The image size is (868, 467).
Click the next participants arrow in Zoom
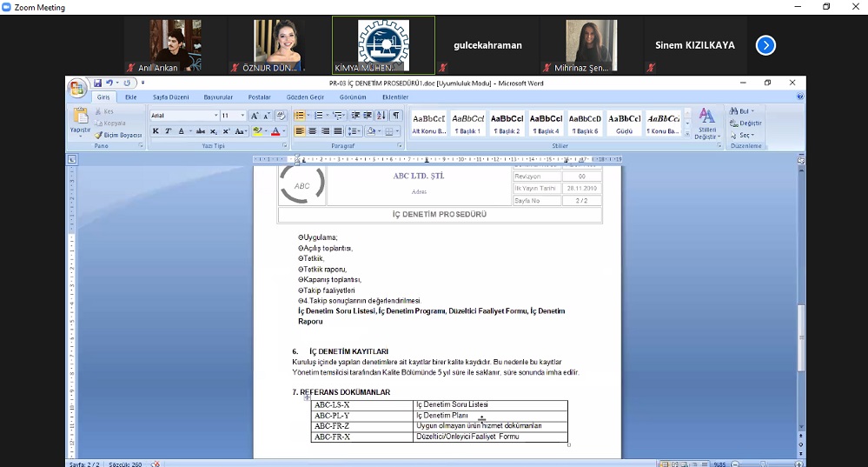click(x=765, y=45)
